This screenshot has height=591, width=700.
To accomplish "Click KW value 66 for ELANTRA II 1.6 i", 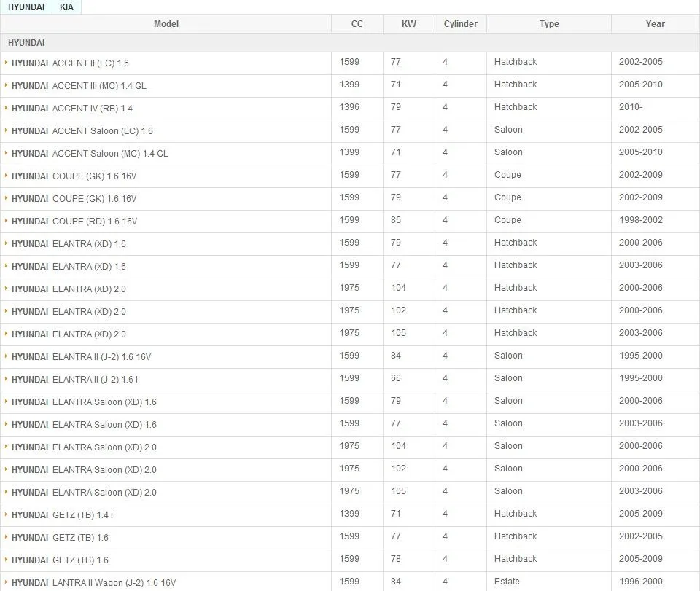I will click(x=396, y=378).
